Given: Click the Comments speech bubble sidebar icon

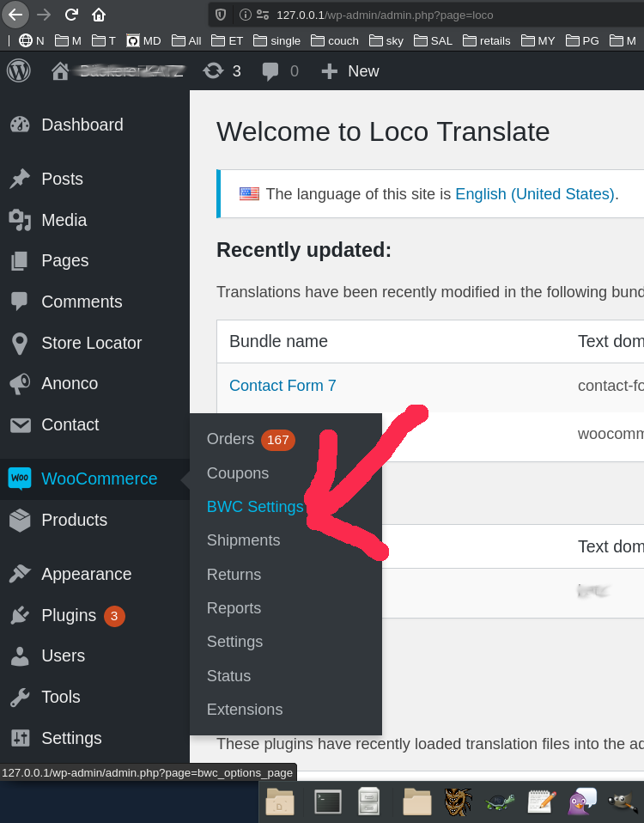Looking at the screenshot, I should [x=20, y=302].
